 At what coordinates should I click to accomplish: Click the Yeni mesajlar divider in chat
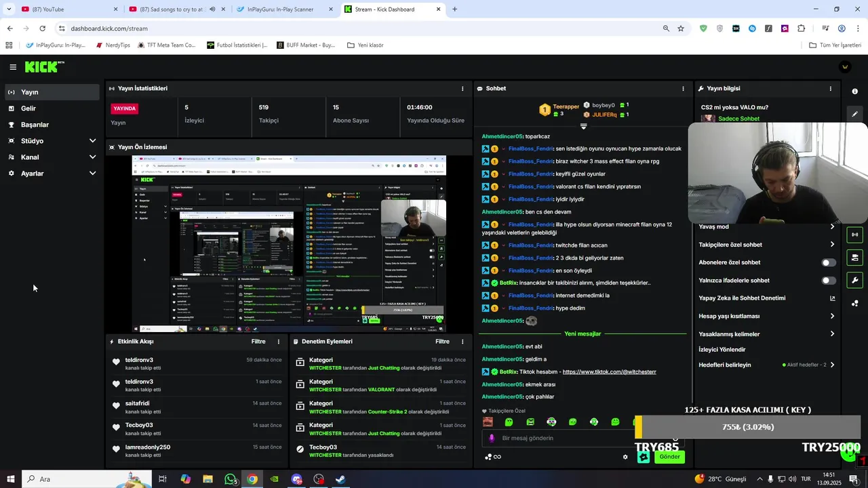(x=583, y=333)
